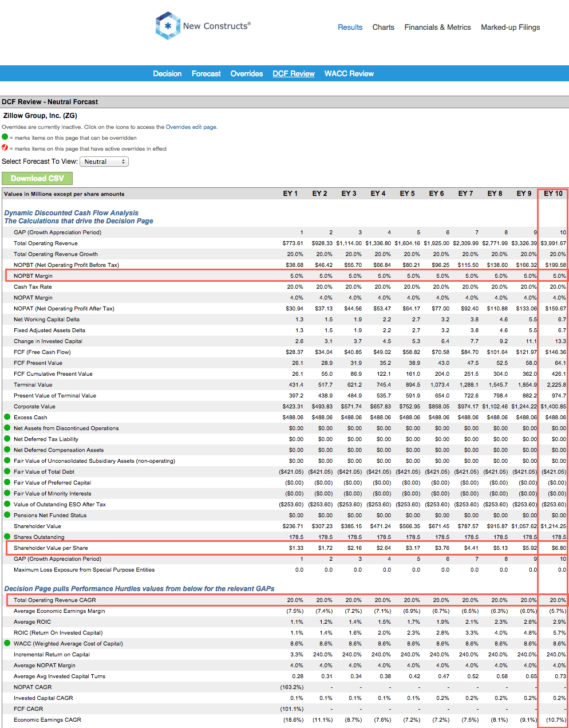Click the EY 5 column header

(407, 194)
